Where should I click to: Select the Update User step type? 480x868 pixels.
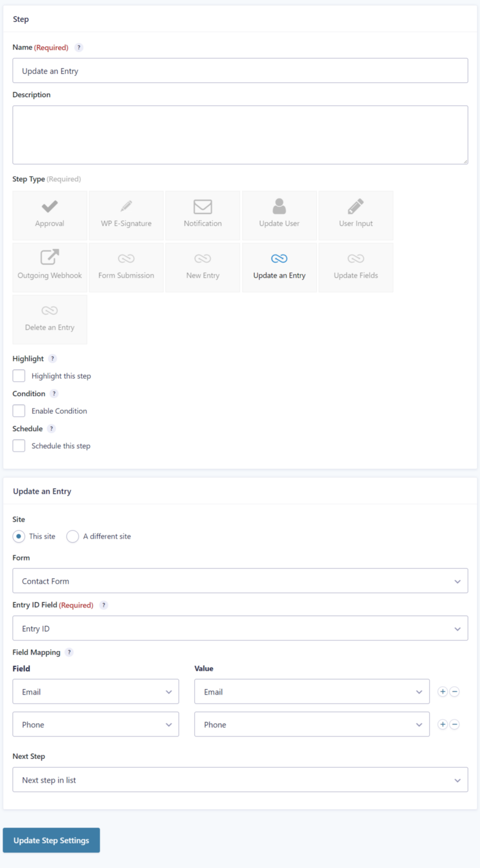(x=279, y=215)
